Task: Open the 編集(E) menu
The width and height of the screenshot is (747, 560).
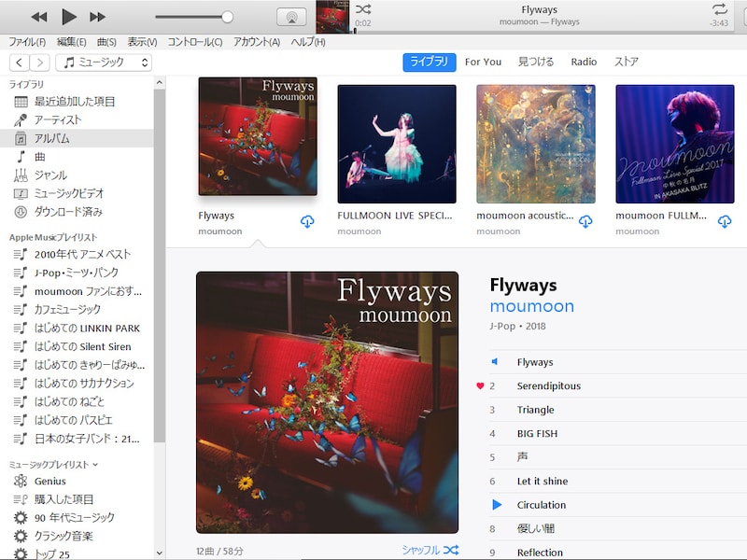Action: point(72,42)
